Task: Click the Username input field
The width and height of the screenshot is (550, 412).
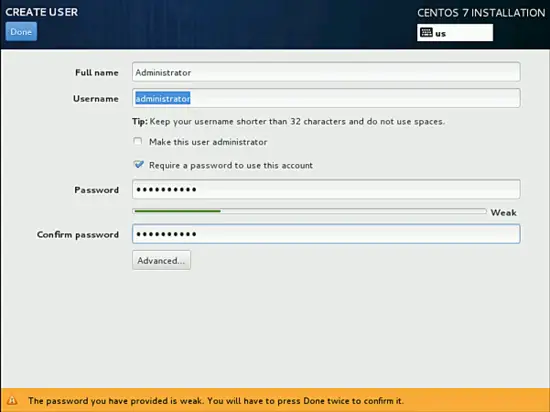Action: click(326, 98)
